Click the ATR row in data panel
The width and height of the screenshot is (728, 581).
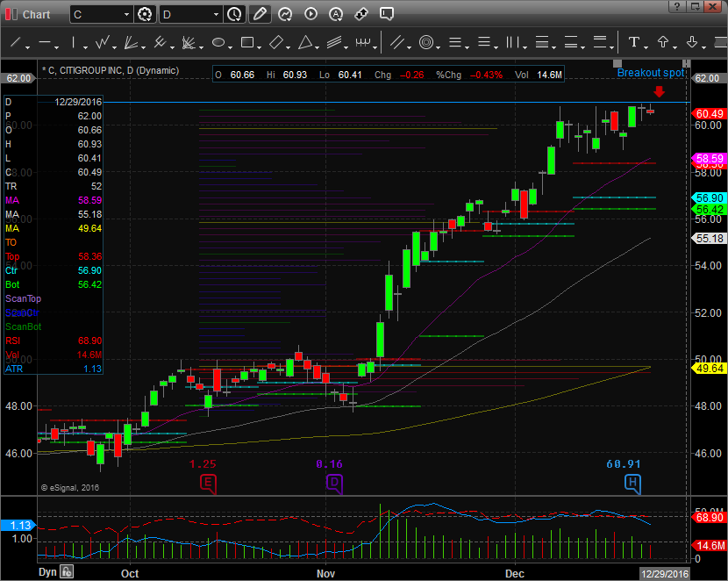pyautogui.click(x=54, y=369)
